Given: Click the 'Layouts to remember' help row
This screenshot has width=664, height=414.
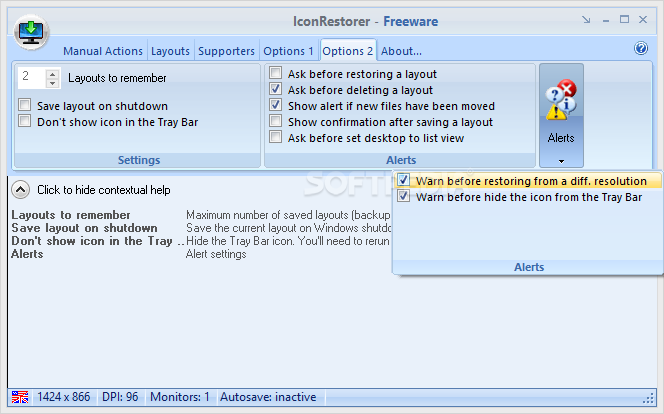Looking at the screenshot, I should [x=201, y=215].
